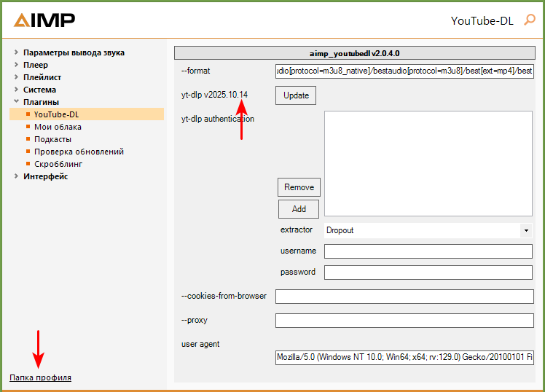Click the AIMP logo
The image size is (545, 392).
point(44,20)
